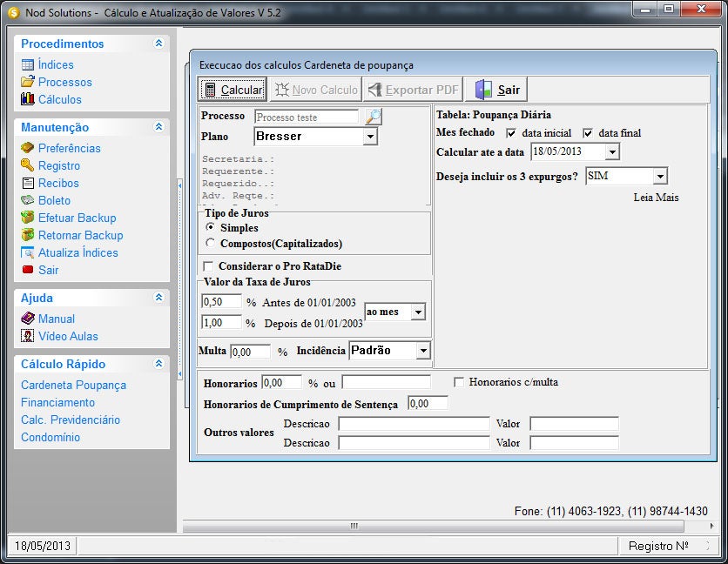Click the Leia Mais link

(656, 198)
